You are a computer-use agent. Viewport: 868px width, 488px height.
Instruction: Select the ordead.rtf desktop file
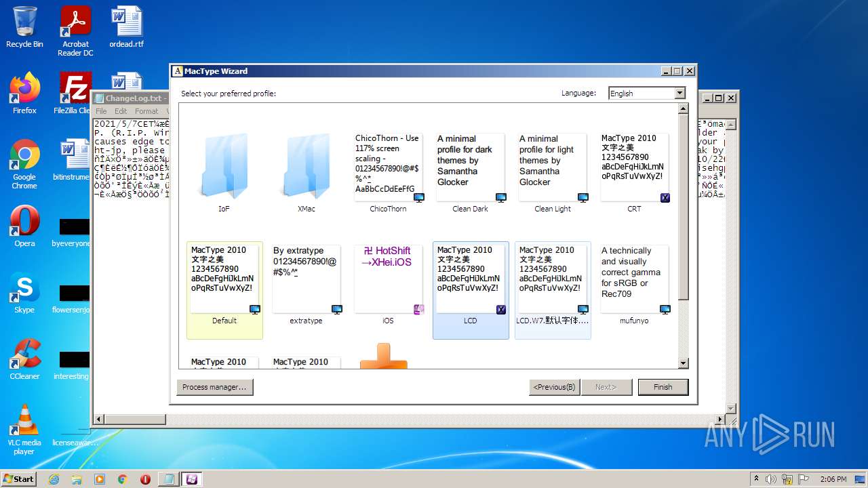[x=126, y=27]
